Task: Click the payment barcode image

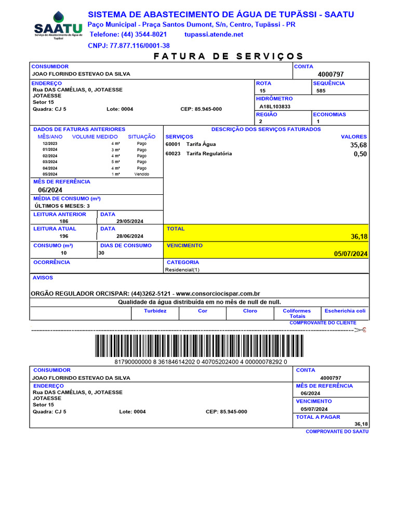Action: (x=199, y=345)
